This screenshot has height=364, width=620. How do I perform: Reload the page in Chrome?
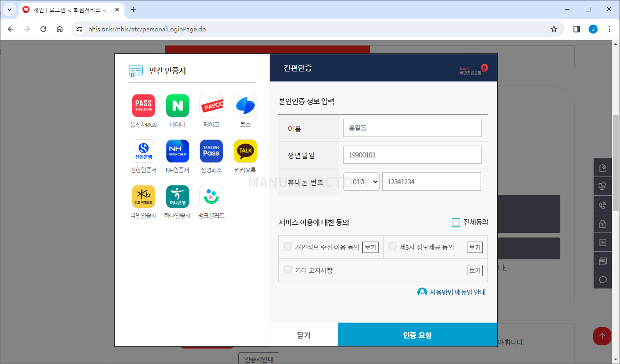[x=43, y=29]
